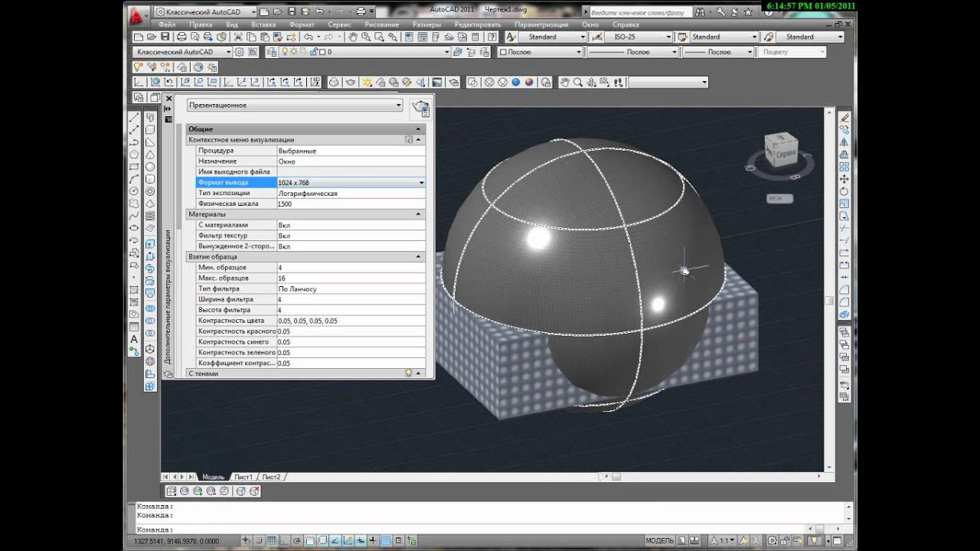The image size is (980, 551).
Task: Click the viewport horizontal scrollbar thumb
Action: click(x=616, y=477)
